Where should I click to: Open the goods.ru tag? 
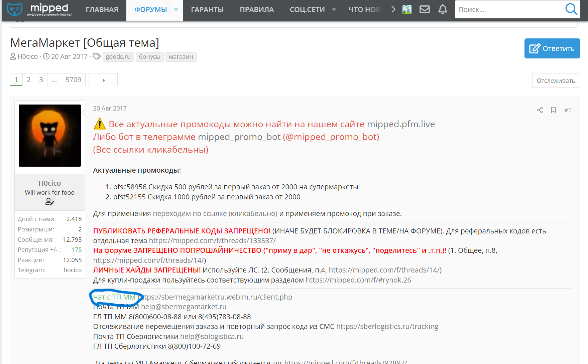118,57
